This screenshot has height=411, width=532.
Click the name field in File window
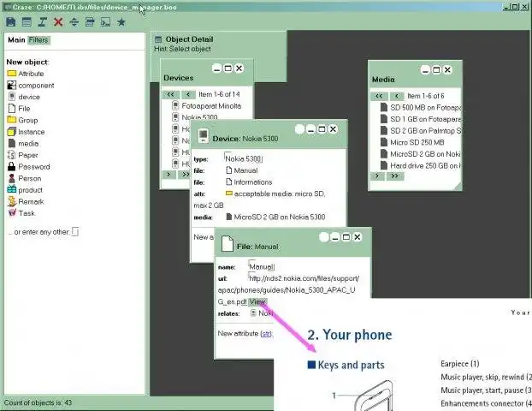262,266
